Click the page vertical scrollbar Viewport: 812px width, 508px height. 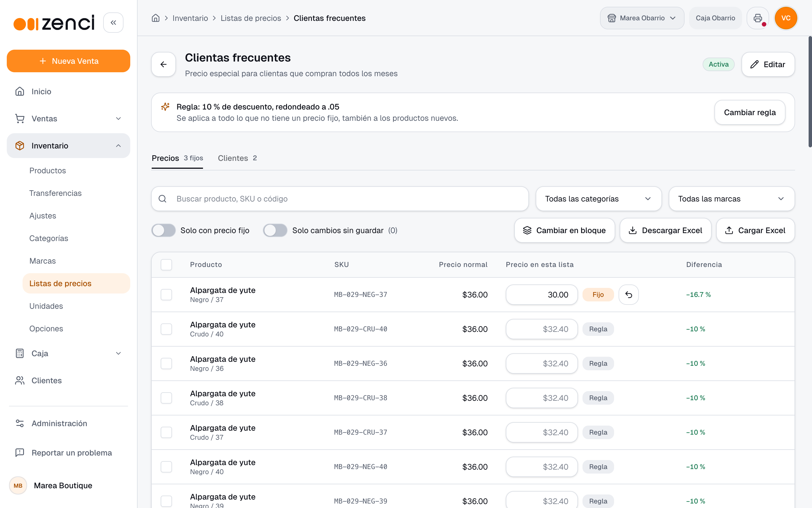click(810, 91)
